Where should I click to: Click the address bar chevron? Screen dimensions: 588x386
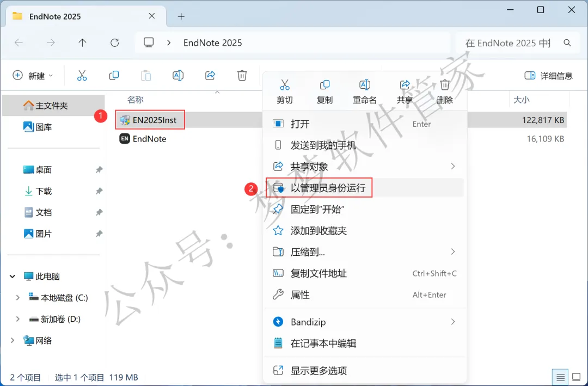[x=169, y=43]
